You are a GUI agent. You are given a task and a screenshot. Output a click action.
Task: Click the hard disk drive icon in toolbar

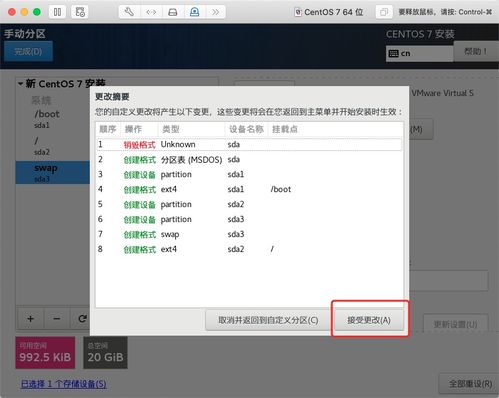173,12
